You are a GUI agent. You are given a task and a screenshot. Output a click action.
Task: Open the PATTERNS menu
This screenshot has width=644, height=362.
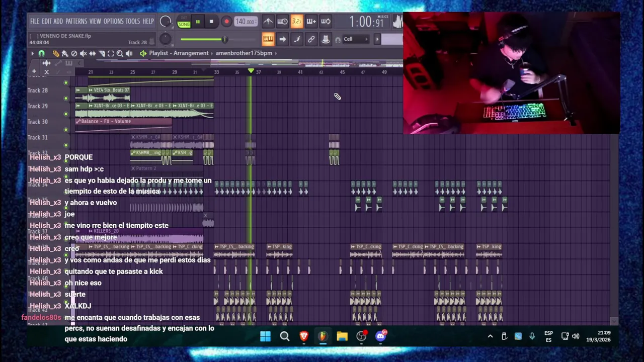(76, 22)
